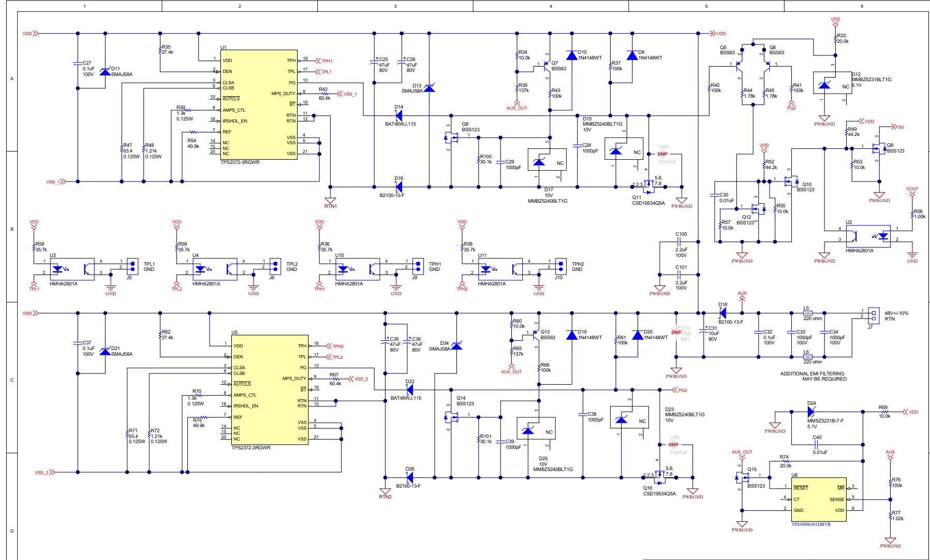Click the D18 B2100-13-F diode
Image resolution: width=930 pixels, height=560 pixels.
coord(723,313)
